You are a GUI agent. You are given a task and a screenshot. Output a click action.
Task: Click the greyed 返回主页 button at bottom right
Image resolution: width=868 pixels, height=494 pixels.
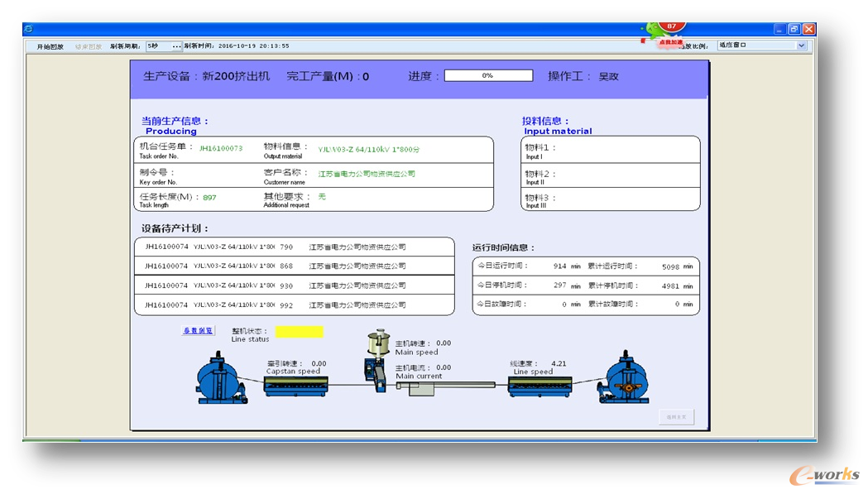pos(677,417)
